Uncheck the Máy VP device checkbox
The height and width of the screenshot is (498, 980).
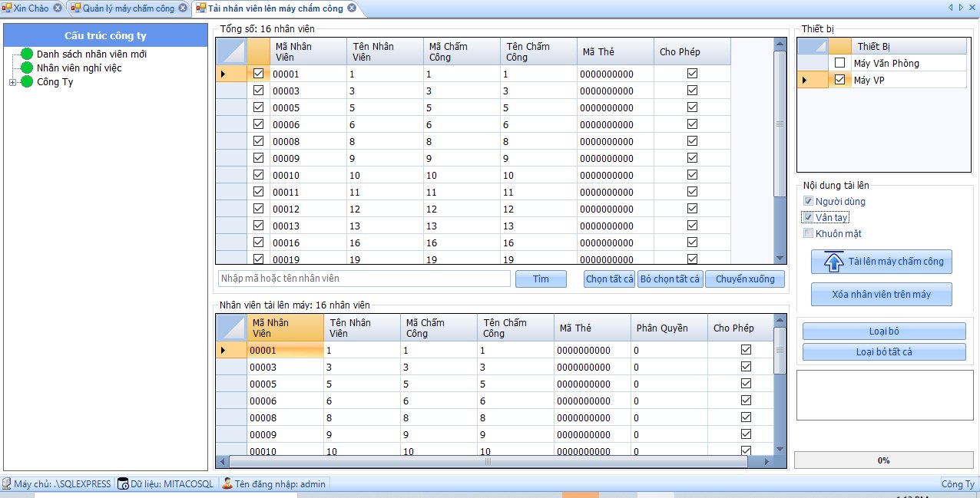(x=839, y=80)
